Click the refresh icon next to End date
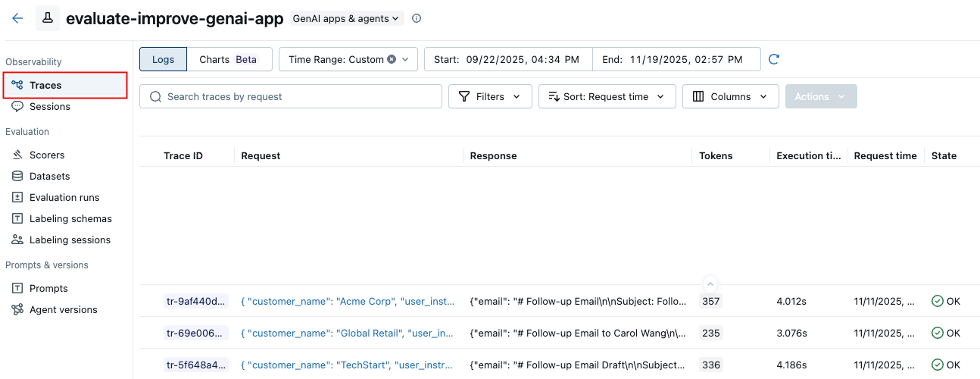Image resolution: width=980 pixels, height=379 pixels. (x=774, y=59)
